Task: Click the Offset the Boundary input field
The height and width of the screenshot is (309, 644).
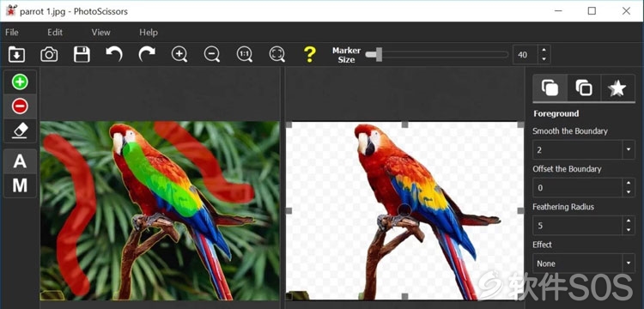Action: [578, 187]
